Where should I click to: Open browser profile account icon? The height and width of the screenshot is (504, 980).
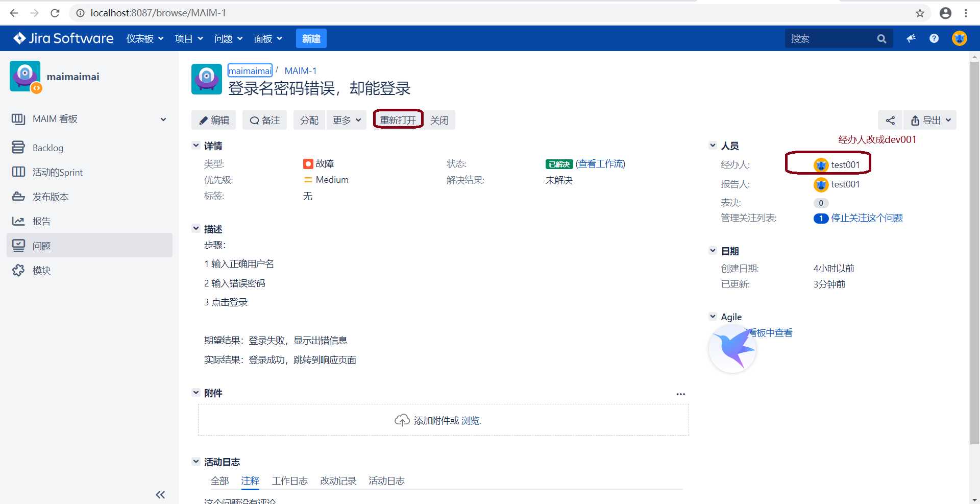pos(945,13)
